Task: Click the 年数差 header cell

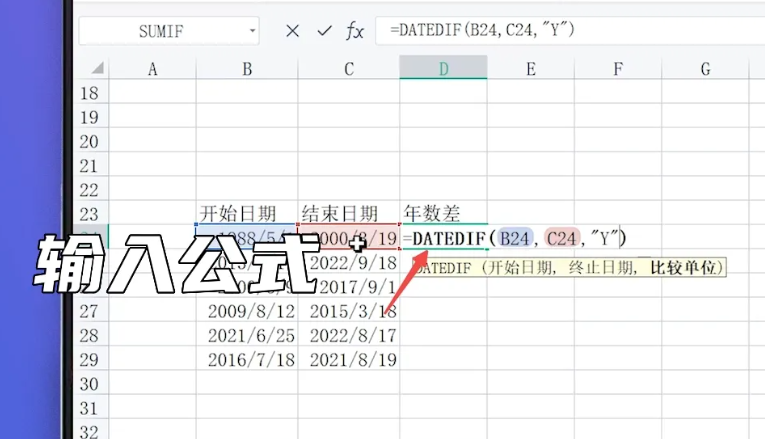Action: point(443,213)
